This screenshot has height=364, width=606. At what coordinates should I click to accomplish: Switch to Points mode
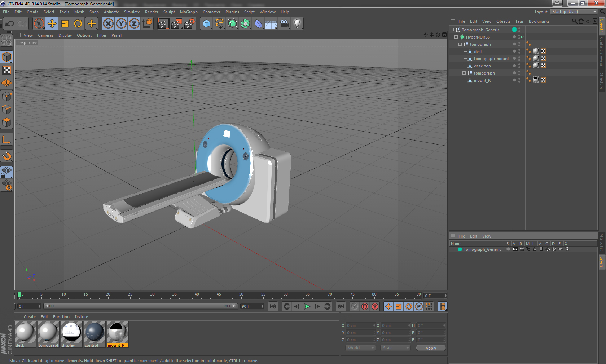coord(7,96)
